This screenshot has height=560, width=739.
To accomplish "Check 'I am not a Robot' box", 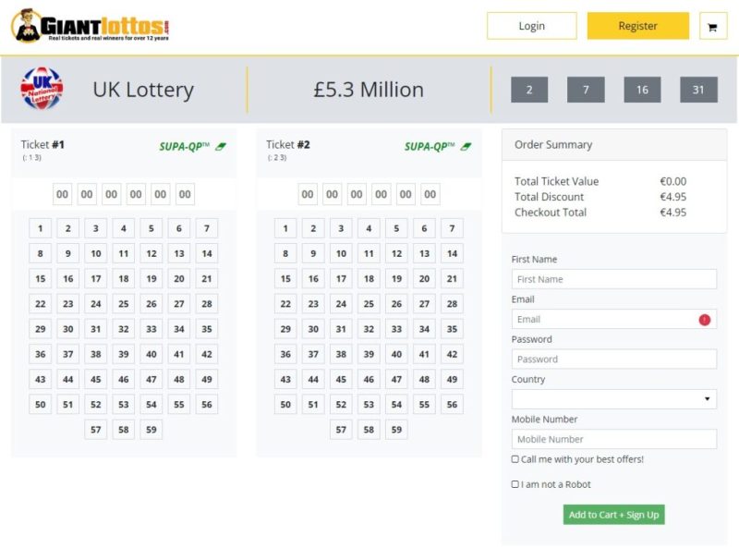I will pos(515,484).
